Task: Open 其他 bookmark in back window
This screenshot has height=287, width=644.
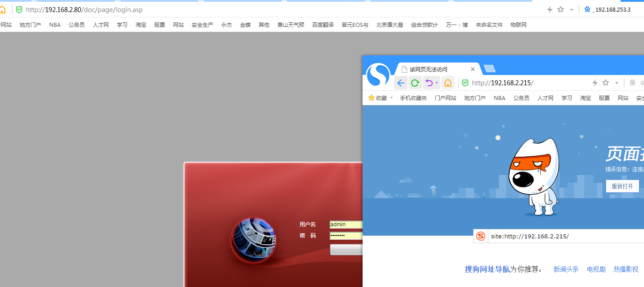Action: coord(264,25)
